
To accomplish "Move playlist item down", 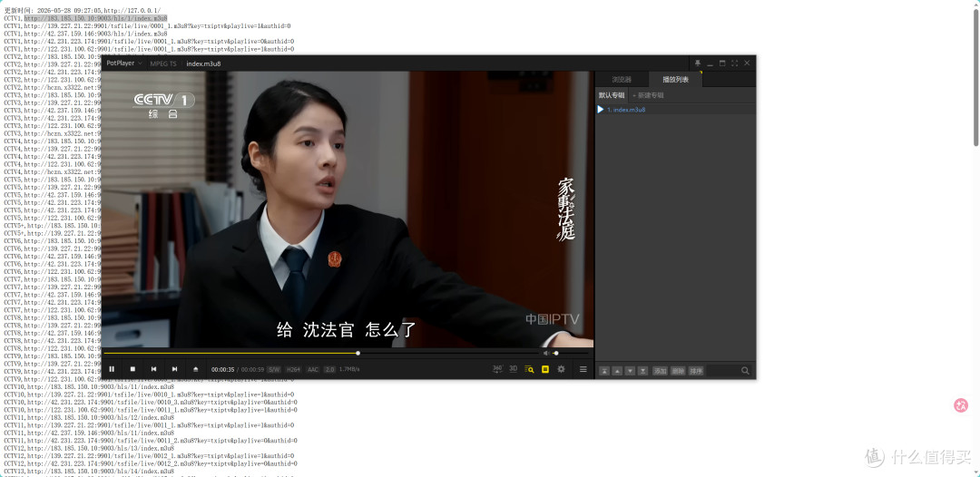I will 630,371.
